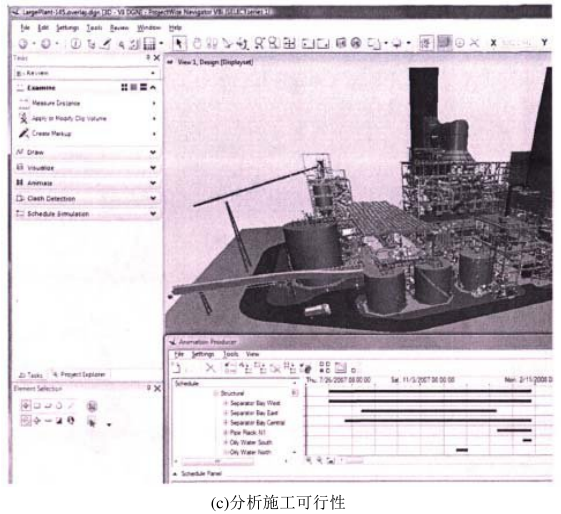Viewport: 561px width, 514px height.
Task: Pin the Tasks panel
Action: click(x=148, y=57)
